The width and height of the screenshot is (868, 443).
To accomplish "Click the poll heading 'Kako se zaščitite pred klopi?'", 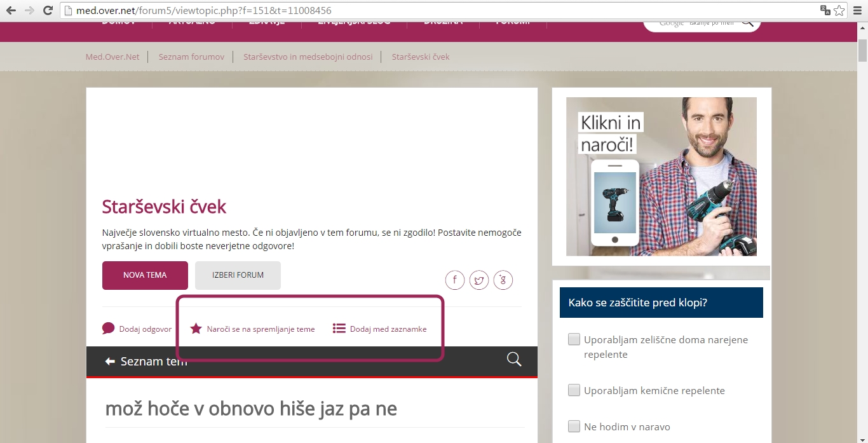I will coord(638,303).
